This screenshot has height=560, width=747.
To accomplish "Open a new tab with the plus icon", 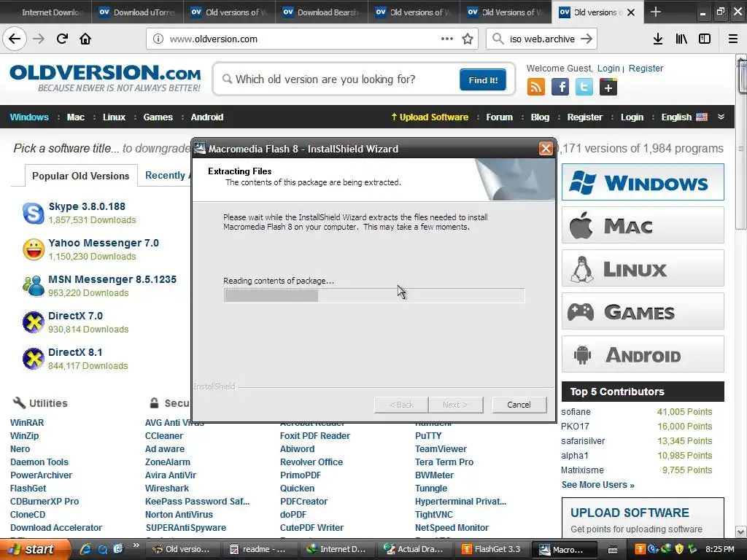I will [656, 12].
